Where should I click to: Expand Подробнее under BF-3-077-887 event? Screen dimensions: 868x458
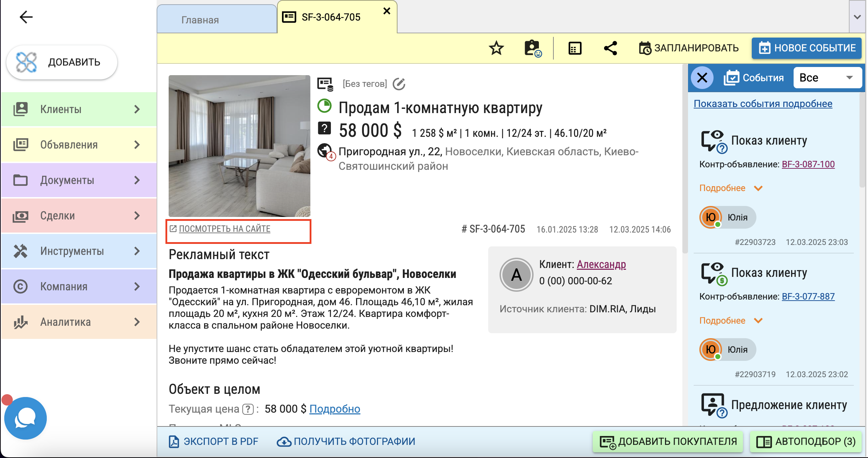pos(731,320)
